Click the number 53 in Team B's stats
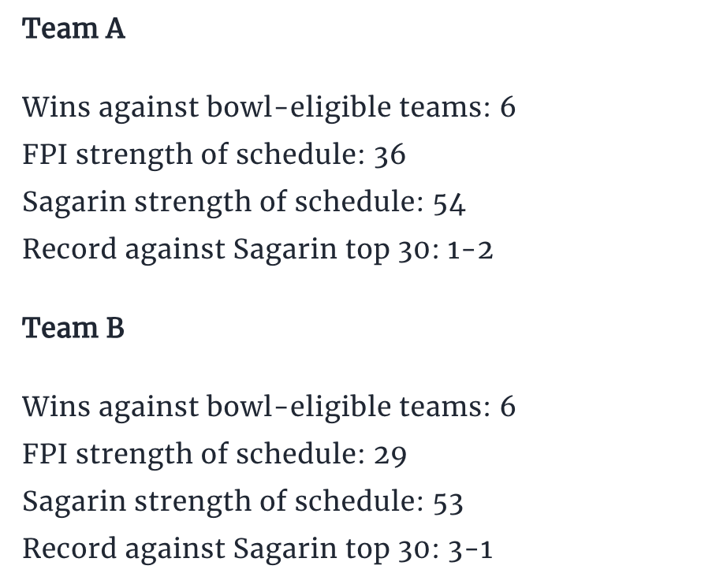 449,501
